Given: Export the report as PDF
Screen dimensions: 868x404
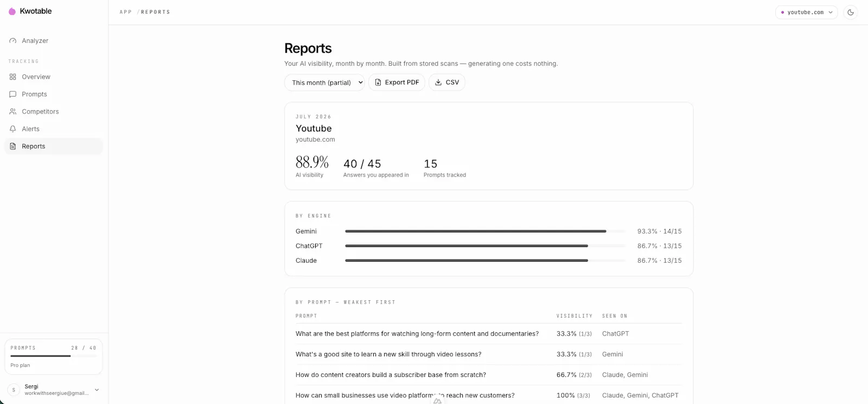Looking at the screenshot, I should click(397, 83).
